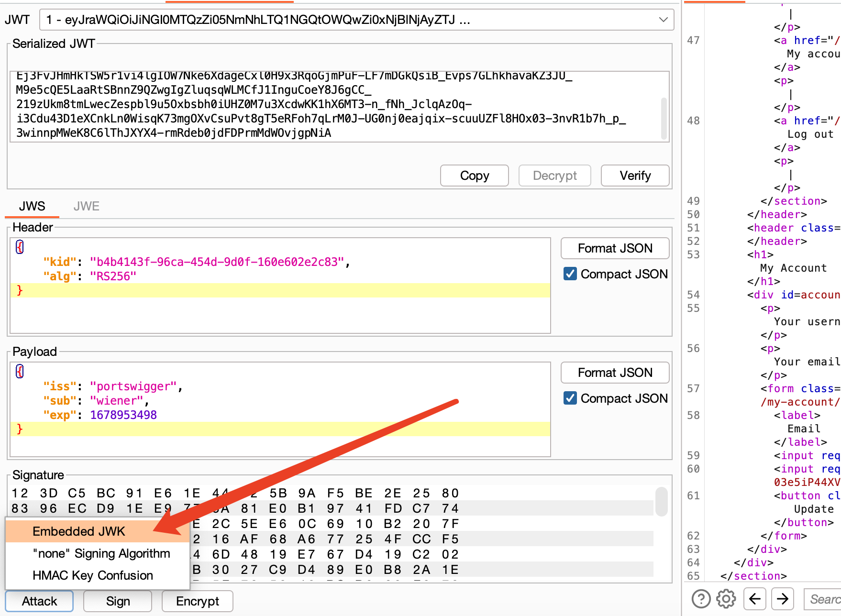
Task: Switch to the JWS tab
Action: tap(32, 206)
